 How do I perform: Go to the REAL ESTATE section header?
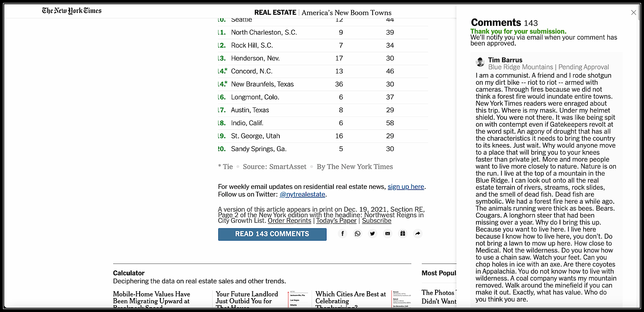tap(275, 12)
